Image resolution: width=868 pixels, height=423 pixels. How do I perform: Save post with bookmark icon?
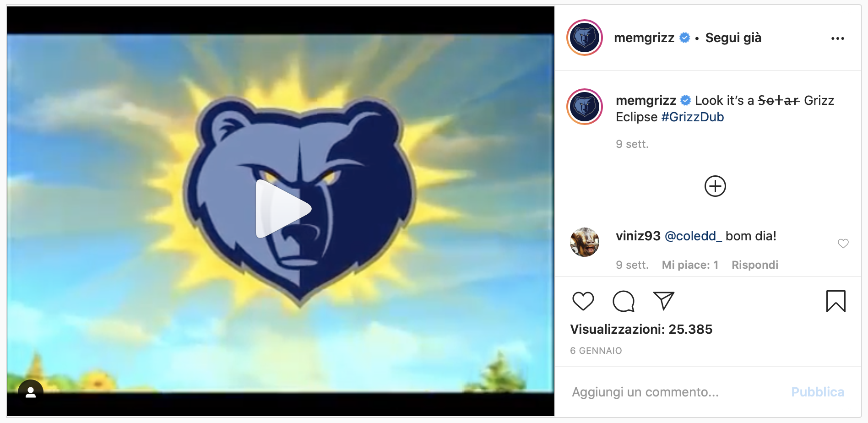pyautogui.click(x=835, y=301)
